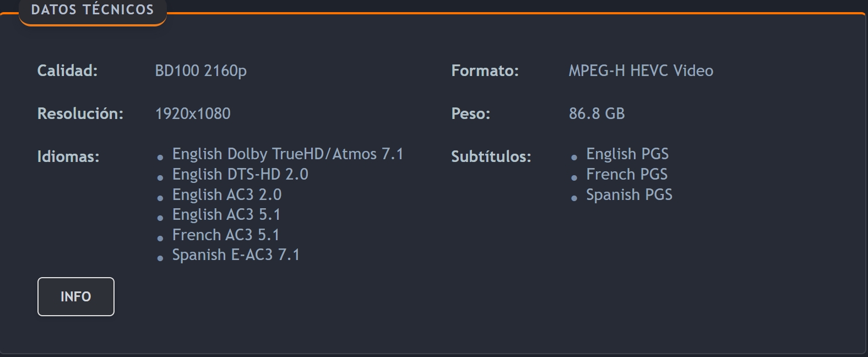Select the DATOS TÉCNICOS tab header
The width and height of the screenshot is (868, 357).
(93, 11)
